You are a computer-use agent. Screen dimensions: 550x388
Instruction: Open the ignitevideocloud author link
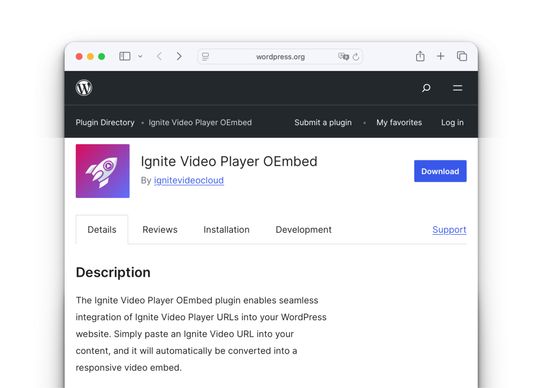(189, 180)
